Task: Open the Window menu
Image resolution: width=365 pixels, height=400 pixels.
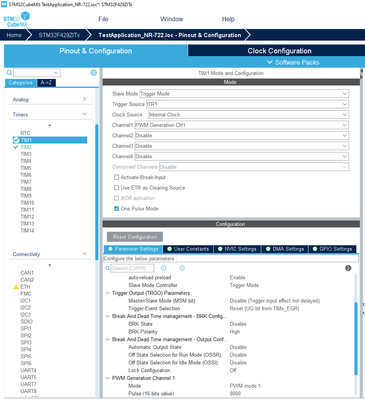Action: click(x=171, y=19)
